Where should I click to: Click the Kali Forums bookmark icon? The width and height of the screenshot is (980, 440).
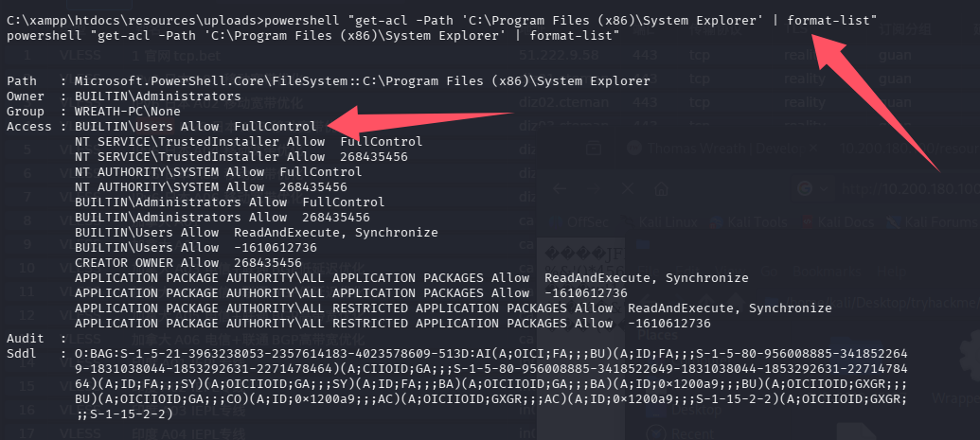pos(892,220)
